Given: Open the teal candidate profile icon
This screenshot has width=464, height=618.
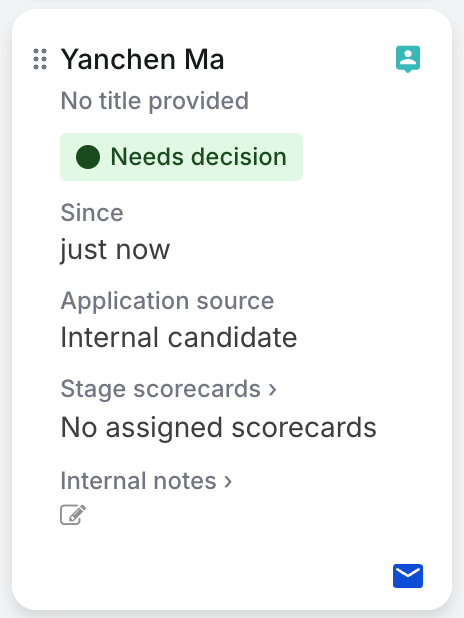Looking at the screenshot, I should pyautogui.click(x=408, y=59).
